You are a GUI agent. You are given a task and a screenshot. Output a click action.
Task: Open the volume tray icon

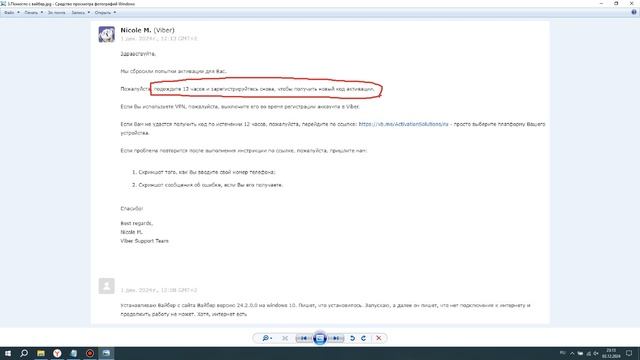[x=596, y=353]
